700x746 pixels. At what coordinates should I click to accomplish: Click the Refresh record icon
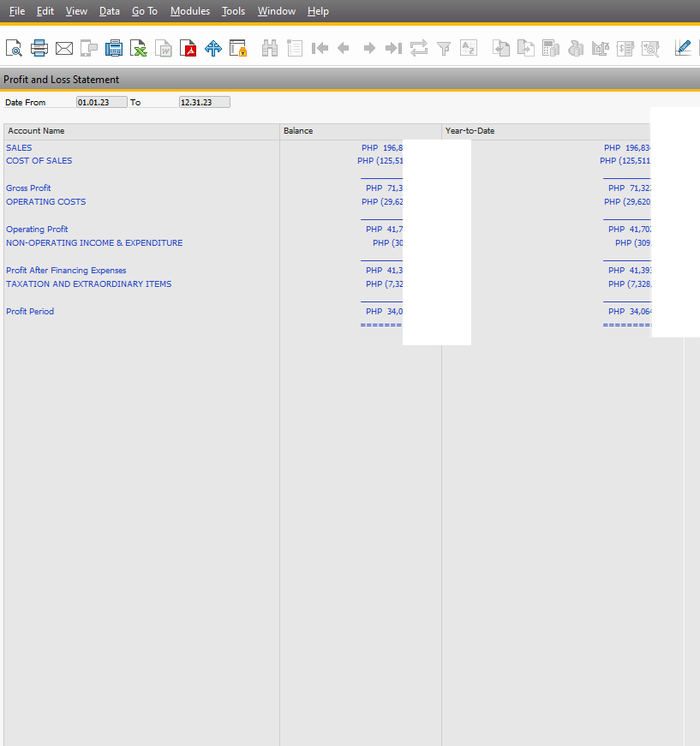(419, 48)
